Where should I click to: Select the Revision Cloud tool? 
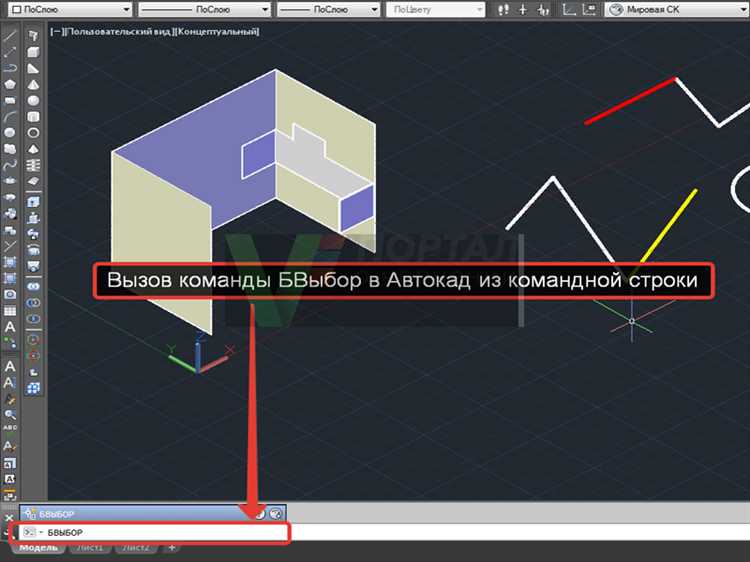click(x=10, y=149)
